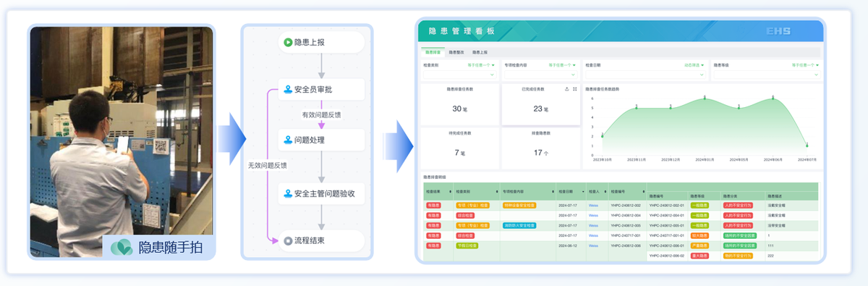Click the 特种设备安全检查 orange tag
Viewport: 868px width, 286px height.
(519, 206)
